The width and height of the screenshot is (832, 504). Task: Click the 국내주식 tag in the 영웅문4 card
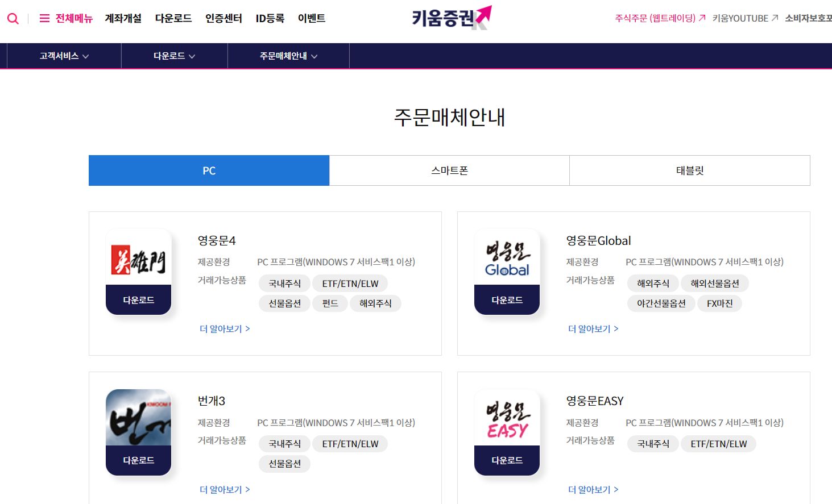[284, 284]
